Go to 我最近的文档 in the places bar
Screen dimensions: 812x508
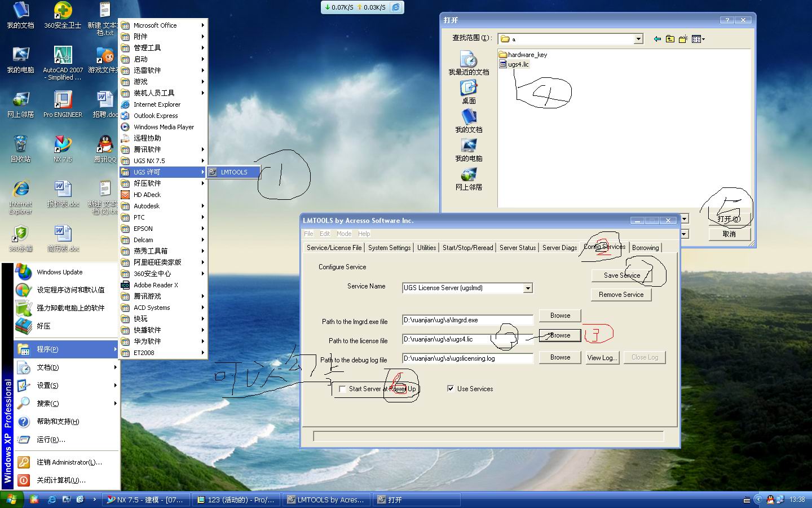469,63
